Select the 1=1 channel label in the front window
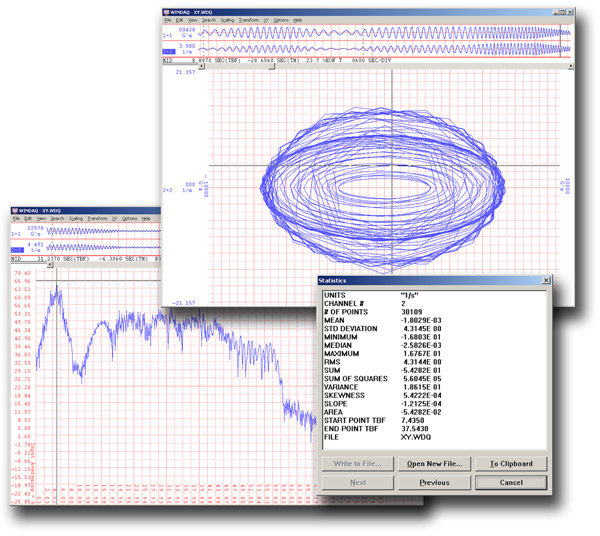Screen dimensions: 600x536 click(x=167, y=35)
